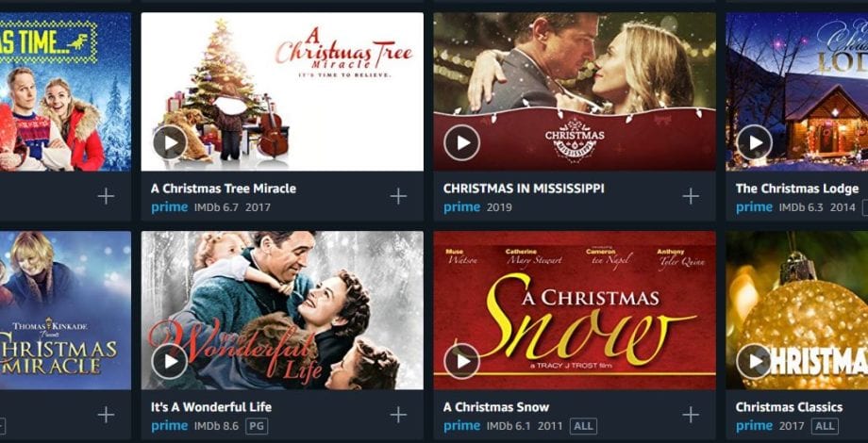
Task: Add A Christmas Tree Miracle to watchlist
Action: (x=398, y=196)
